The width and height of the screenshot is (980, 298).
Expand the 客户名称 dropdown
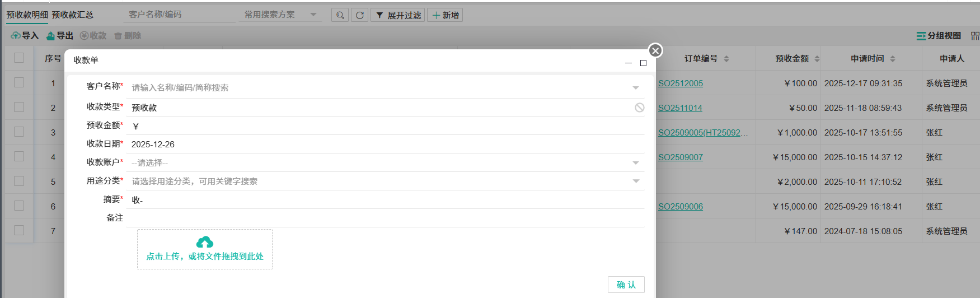635,88
